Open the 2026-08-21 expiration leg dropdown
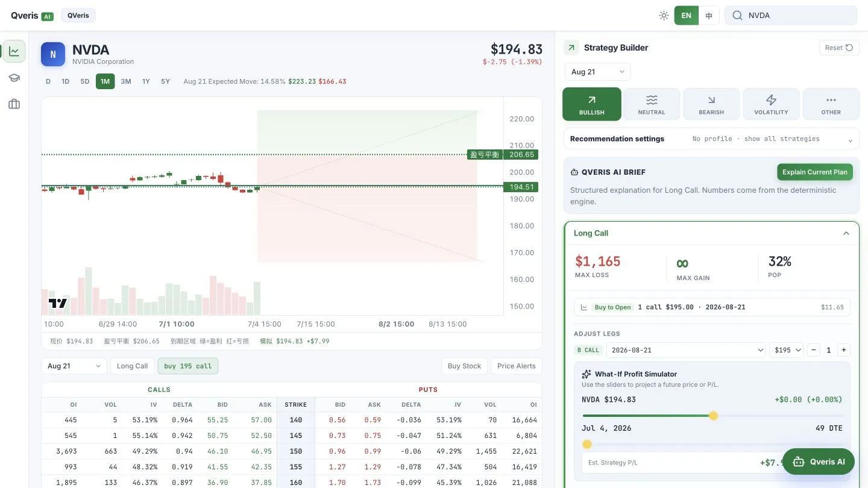Screen dimensions: 868x488 (x=686, y=350)
